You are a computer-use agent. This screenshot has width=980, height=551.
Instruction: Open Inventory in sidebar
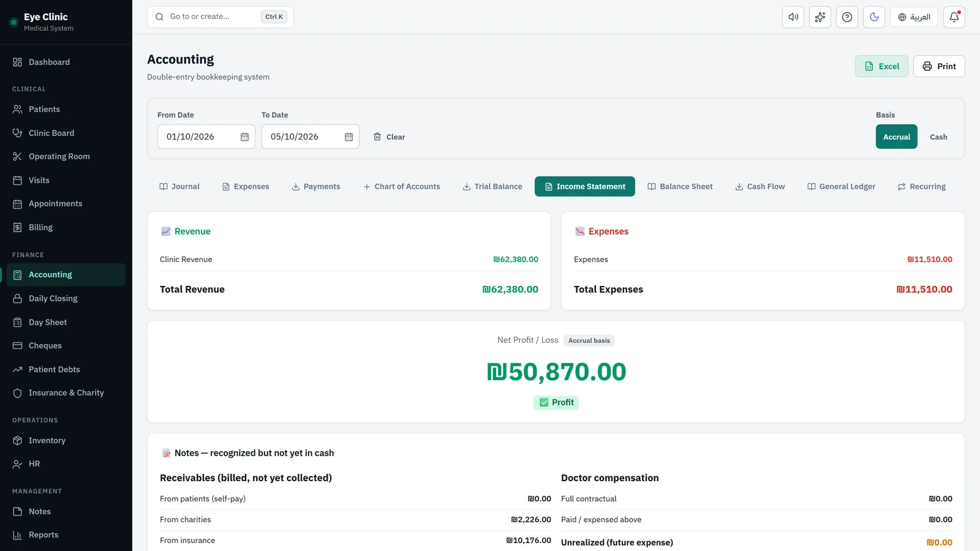[x=66, y=440]
